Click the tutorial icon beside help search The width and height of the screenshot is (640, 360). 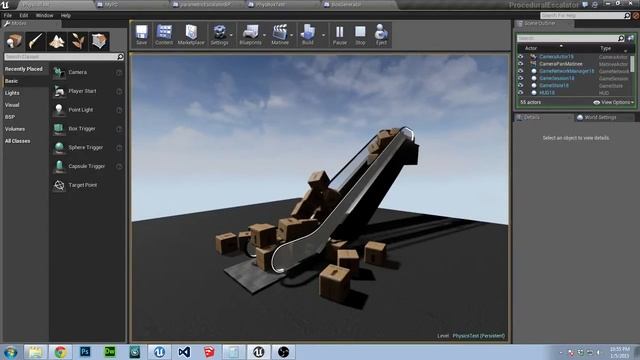[636, 16]
